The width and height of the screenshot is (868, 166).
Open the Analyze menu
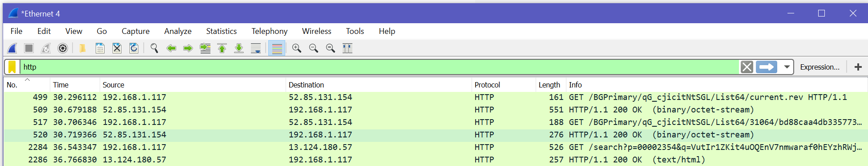[x=178, y=31]
